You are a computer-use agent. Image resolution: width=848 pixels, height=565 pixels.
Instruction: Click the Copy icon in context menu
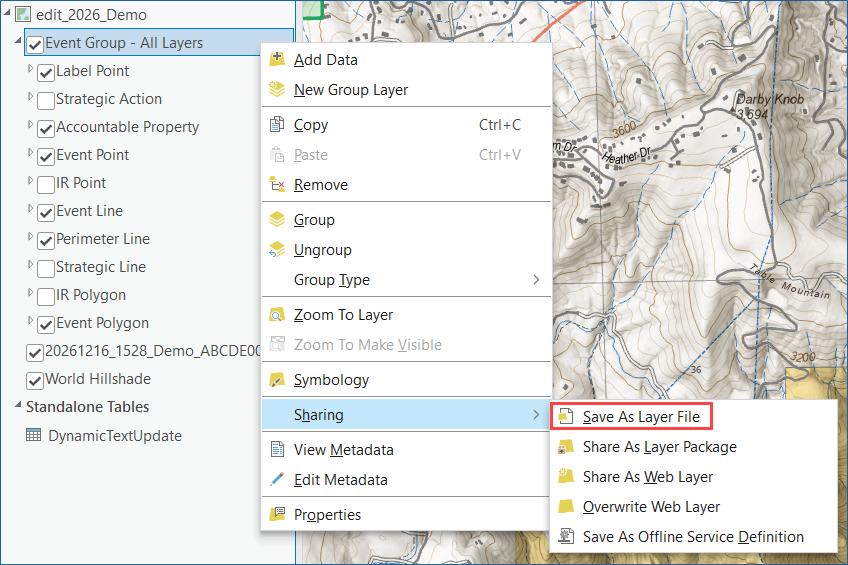(x=277, y=124)
